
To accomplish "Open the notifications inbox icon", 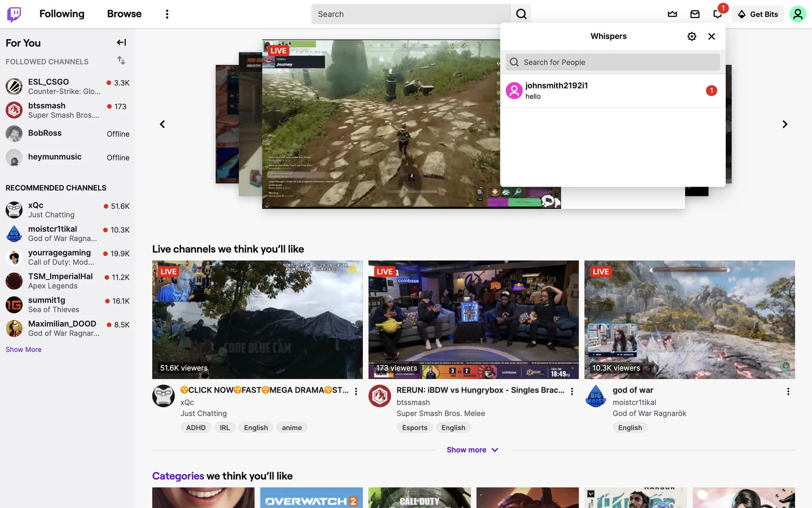I will point(695,14).
